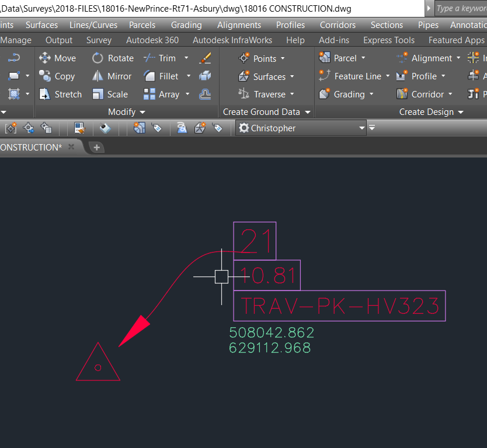The height and width of the screenshot is (448, 487).
Task: Click the pencil Erase icon next to Trim
Action: [x=205, y=58]
